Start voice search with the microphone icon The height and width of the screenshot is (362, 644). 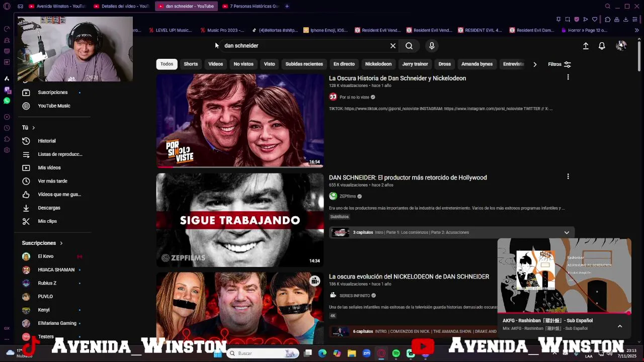432,46
